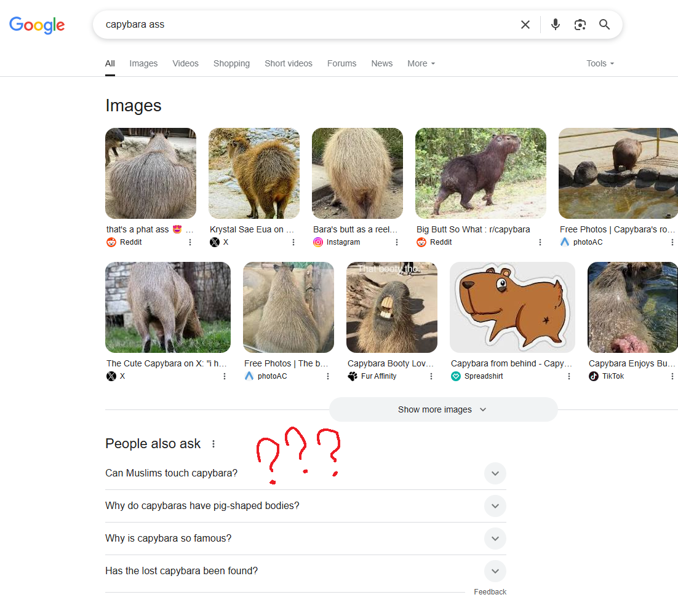Open Google Lens image search icon

pyautogui.click(x=580, y=25)
